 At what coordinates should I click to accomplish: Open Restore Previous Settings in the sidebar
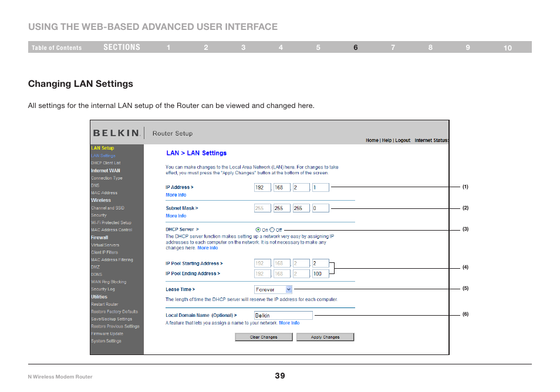coord(115,326)
